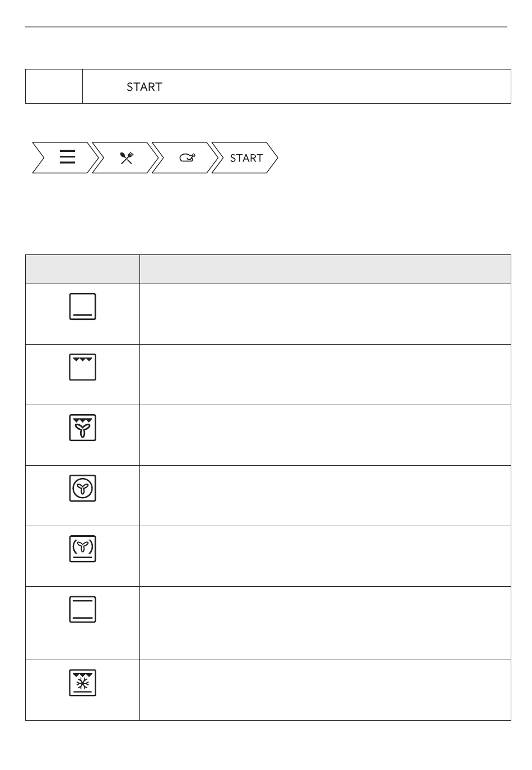Click the START arrow step
This screenshot has height=770, width=532.
tap(246, 158)
